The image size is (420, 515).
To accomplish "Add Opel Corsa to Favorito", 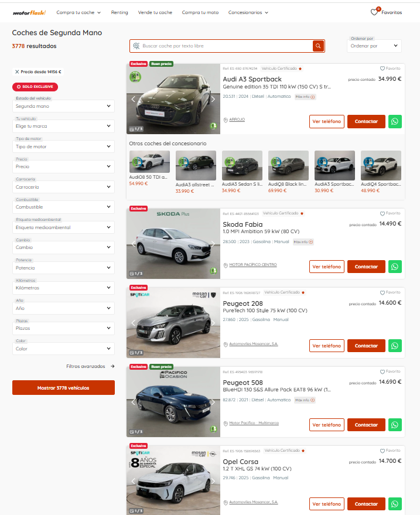I will tap(390, 451).
